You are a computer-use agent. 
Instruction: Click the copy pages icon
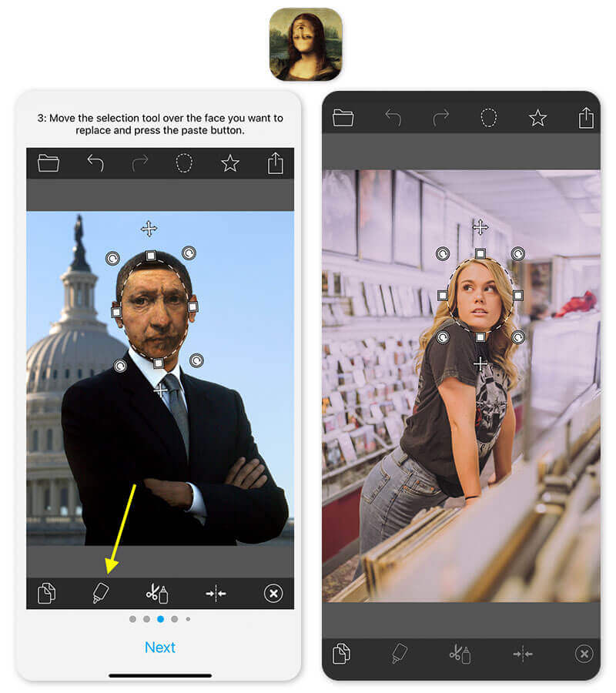click(x=48, y=591)
